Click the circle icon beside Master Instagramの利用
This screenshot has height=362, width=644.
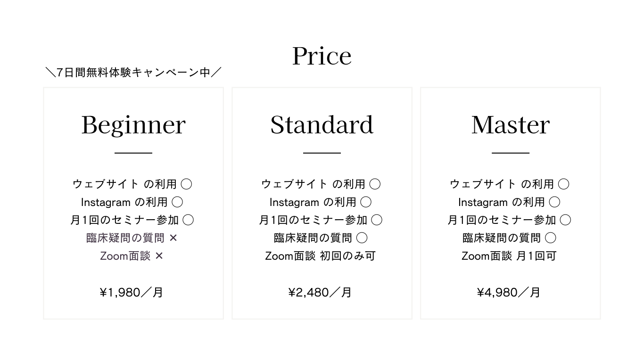[554, 202]
